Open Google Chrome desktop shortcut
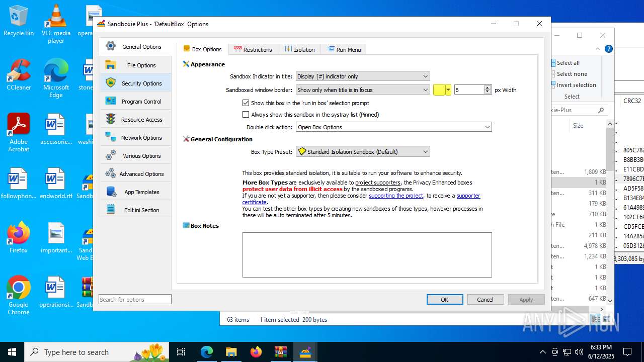Screen dimensions: 644x362 [x=19, y=296]
